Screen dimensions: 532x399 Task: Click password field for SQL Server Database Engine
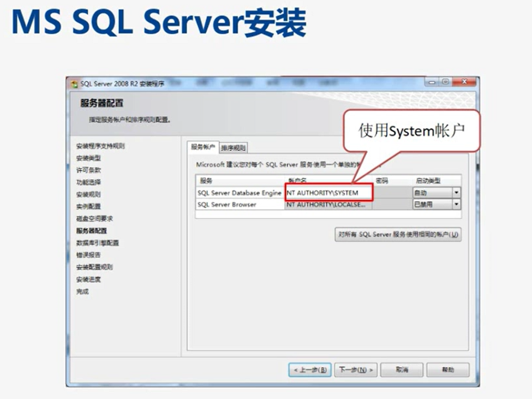[391, 193]
